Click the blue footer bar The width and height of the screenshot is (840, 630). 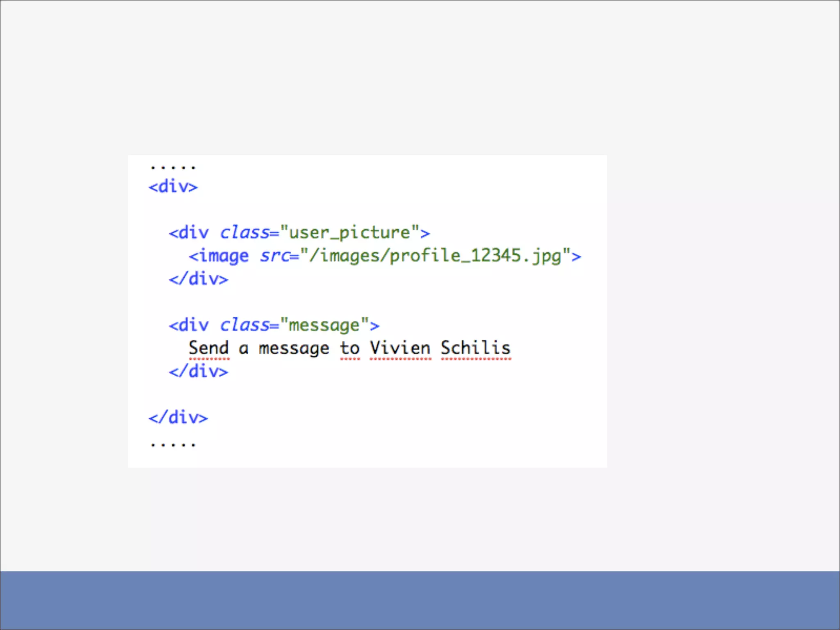tap(420, 600)
